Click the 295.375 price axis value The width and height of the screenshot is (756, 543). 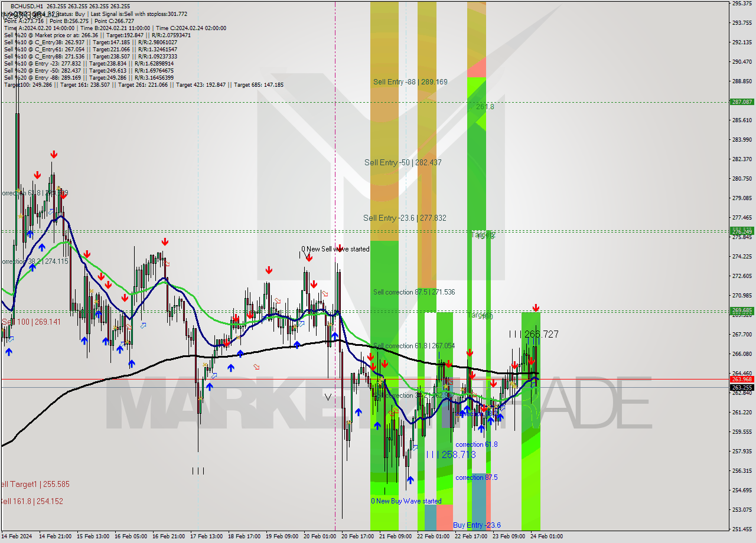(x=742, y=4)
